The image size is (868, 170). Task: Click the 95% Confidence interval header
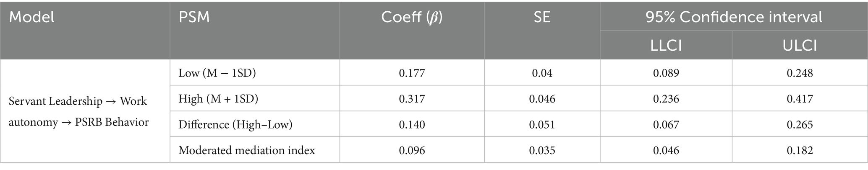(x=734, y=17)
